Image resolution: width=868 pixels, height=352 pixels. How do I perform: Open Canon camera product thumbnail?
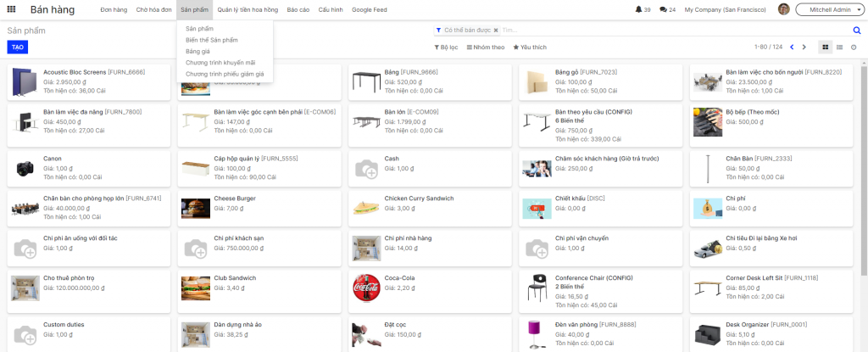coord(25,169)
